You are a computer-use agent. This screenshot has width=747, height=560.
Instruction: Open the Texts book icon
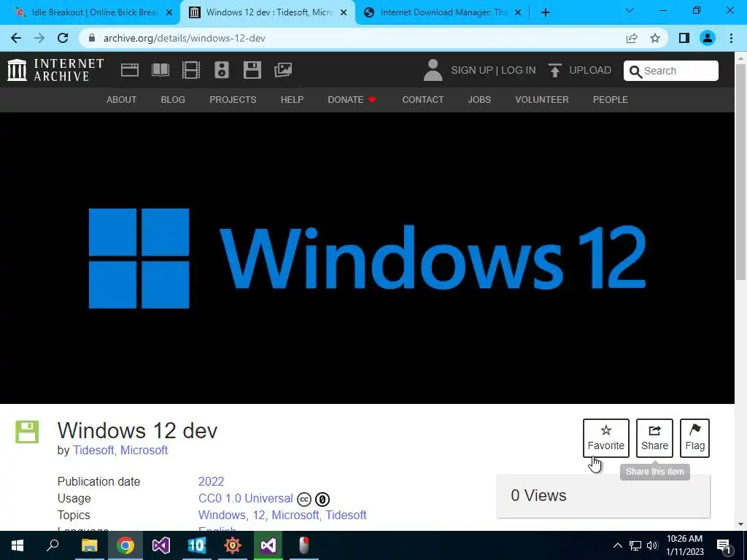click(x=160, y=70)
